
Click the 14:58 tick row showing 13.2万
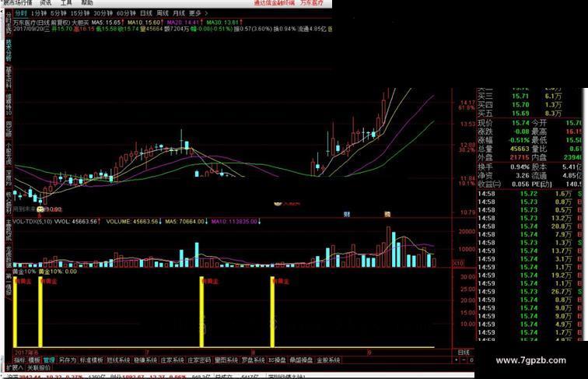pyautogui.click(x=530, y=219)
